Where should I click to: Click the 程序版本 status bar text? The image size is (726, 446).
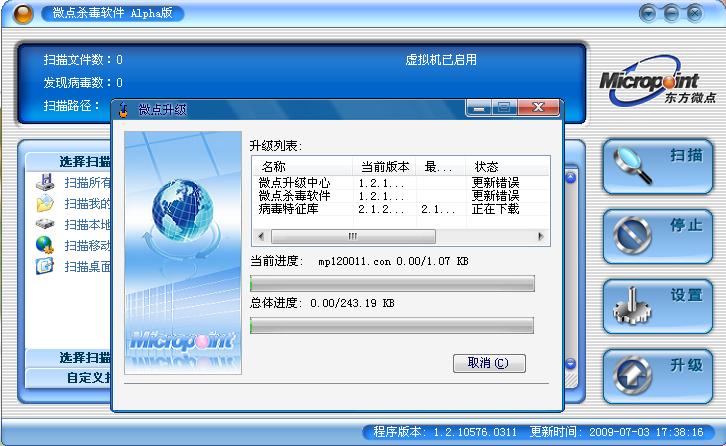click(445, 432)
